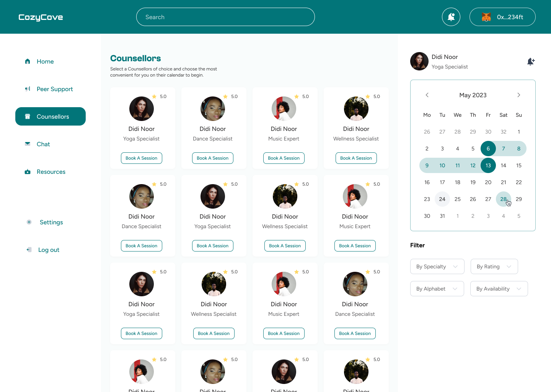551x392 pixels.
Task: Click the 0x...234ft wallet button
Action: click(502, 17)
